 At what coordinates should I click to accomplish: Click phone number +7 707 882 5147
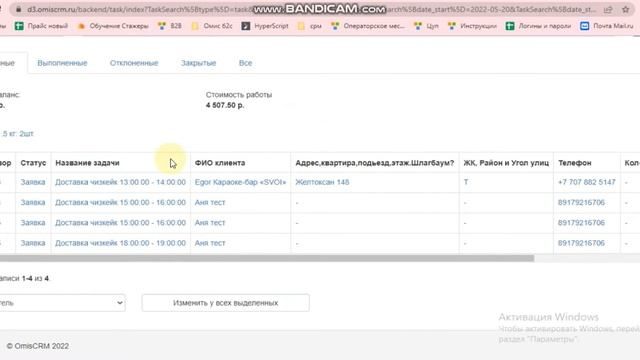pos(587,182)
